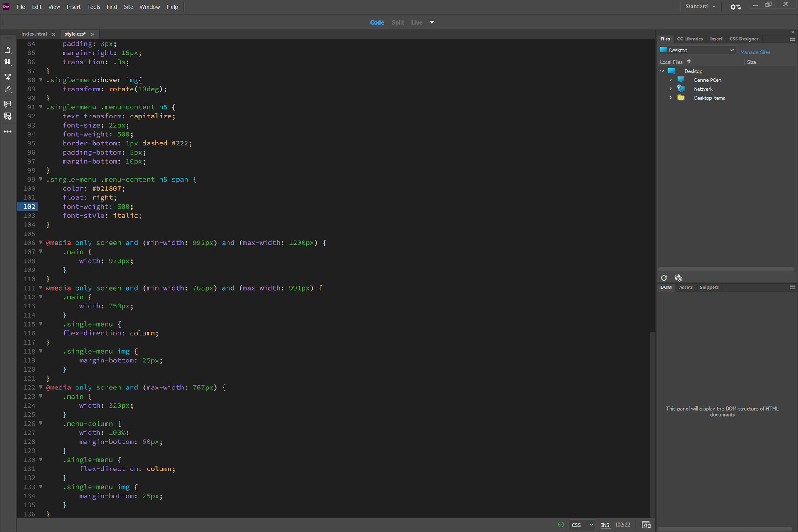
Task: Click the Remove Comment icon
Action: point(7,116)
